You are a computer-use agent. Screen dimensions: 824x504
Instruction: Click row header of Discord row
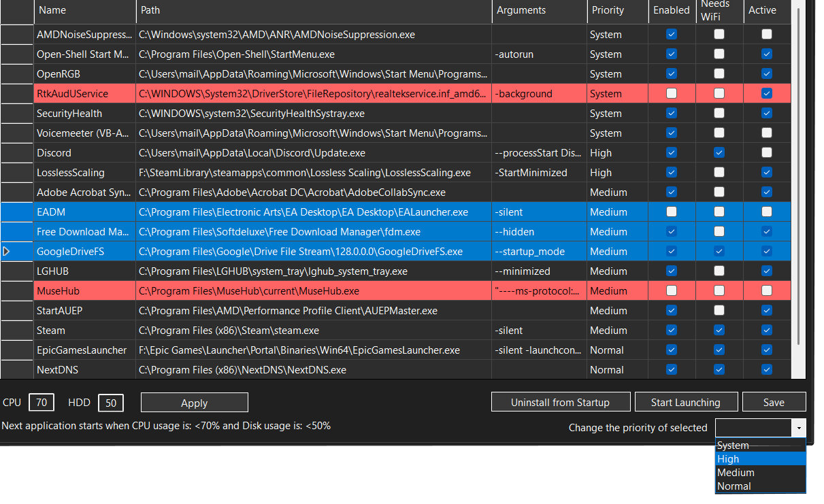[17, 153]
